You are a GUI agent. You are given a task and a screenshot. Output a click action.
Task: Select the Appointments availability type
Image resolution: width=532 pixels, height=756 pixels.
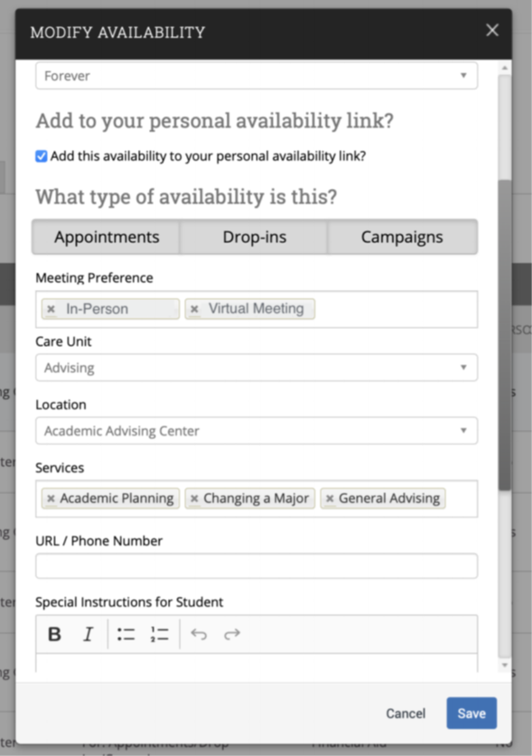click(106, 237)
